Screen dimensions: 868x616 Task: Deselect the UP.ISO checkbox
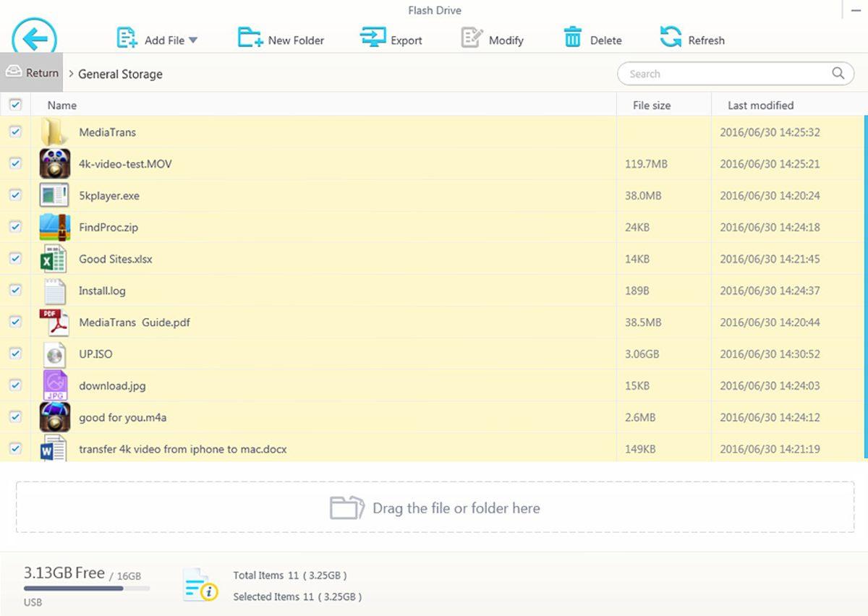point(15,354)
